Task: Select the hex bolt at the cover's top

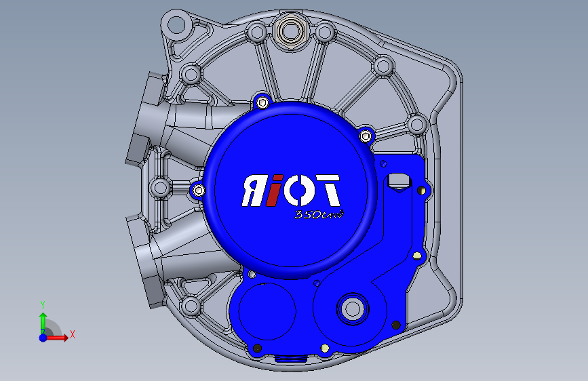Action: (x=263, y=102)
